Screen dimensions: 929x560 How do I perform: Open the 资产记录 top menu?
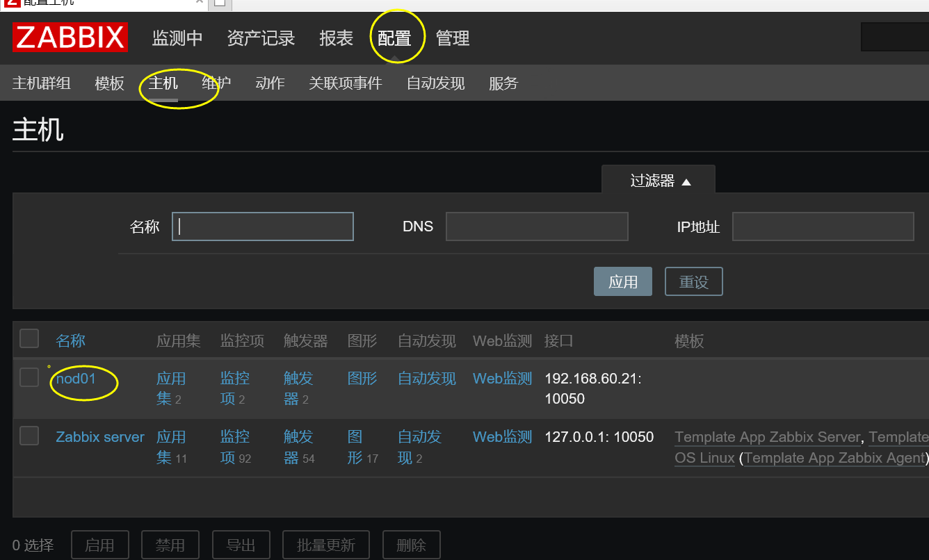click(x=261, y=38)
